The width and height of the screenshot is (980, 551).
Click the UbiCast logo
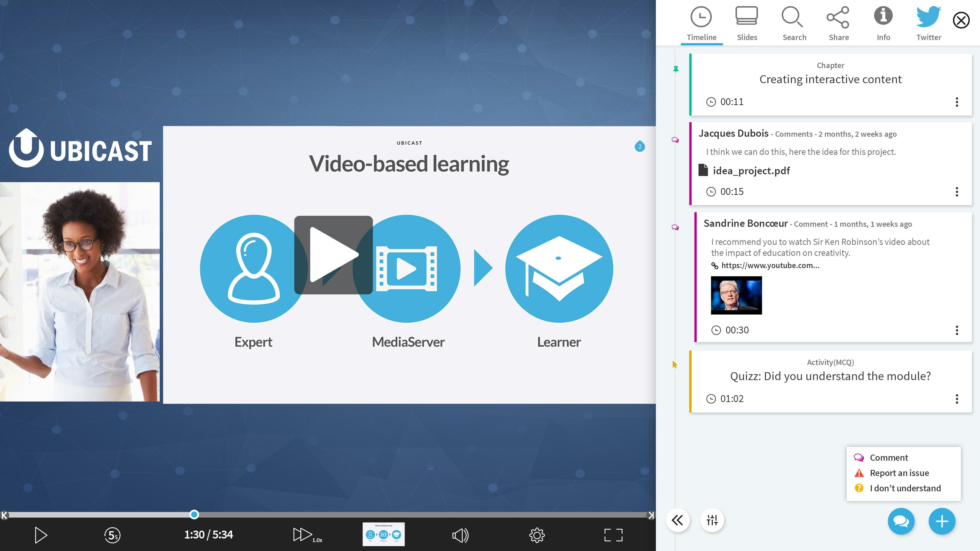point(80,148)
